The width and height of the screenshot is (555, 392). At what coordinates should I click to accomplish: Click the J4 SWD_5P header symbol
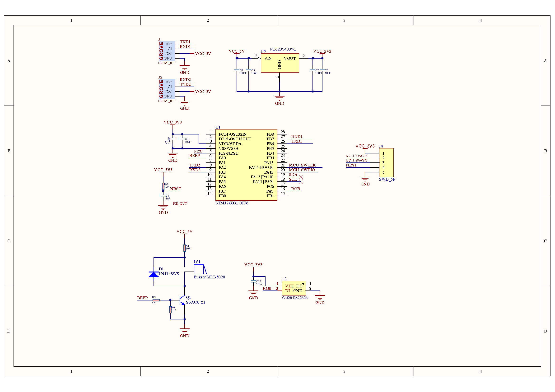pyautogui.click(x=386, y=162)
